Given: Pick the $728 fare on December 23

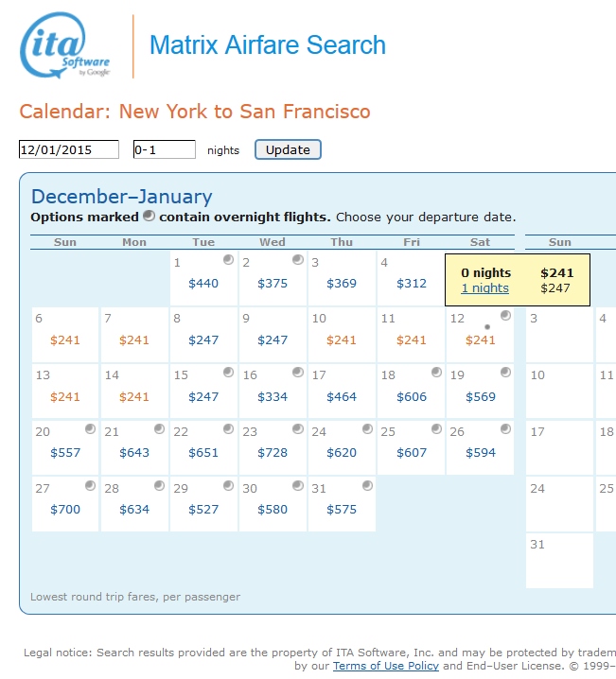Looking at the screenshot, I should click(273, 453).
